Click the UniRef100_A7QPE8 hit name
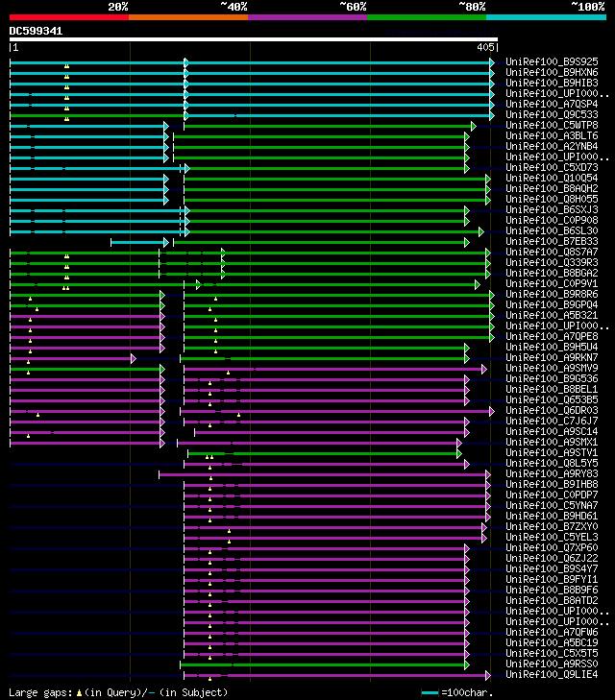Screen dimensions: 615x700 pos(552,337)
